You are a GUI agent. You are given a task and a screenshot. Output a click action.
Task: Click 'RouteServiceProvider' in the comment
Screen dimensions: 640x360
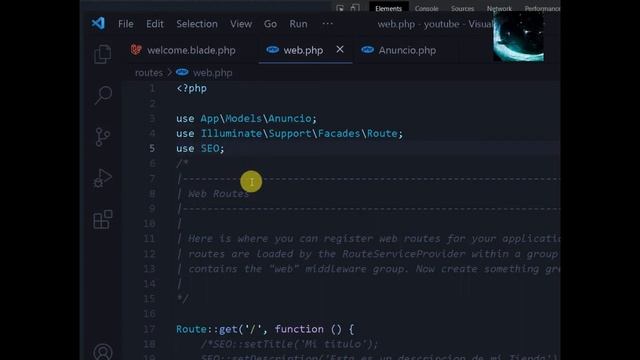tap(403, 254)
